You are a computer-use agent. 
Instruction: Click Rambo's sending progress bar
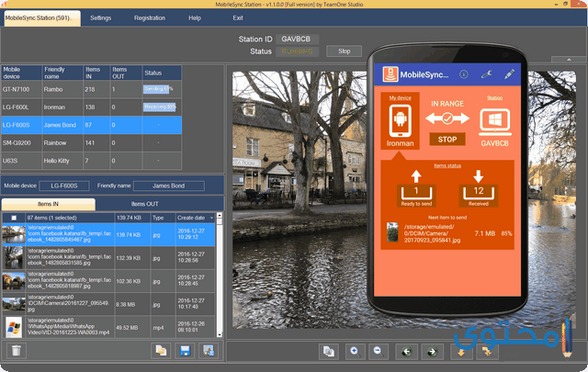point(157,89)
